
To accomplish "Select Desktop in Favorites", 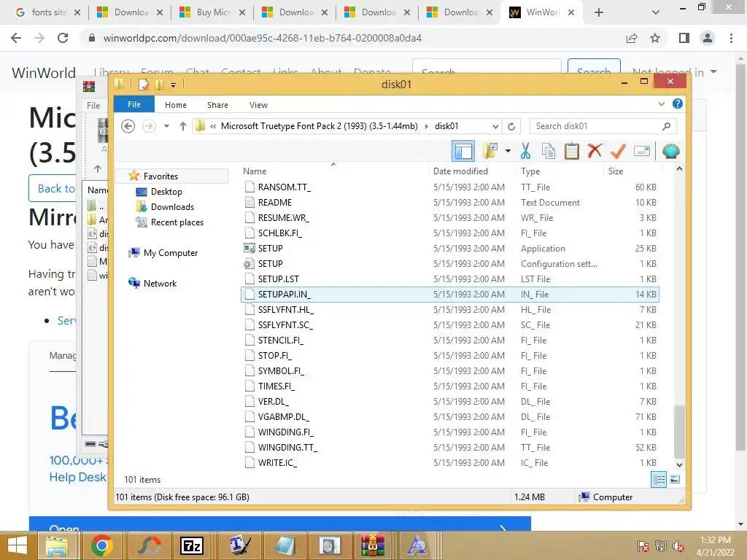I will [166, 192].
